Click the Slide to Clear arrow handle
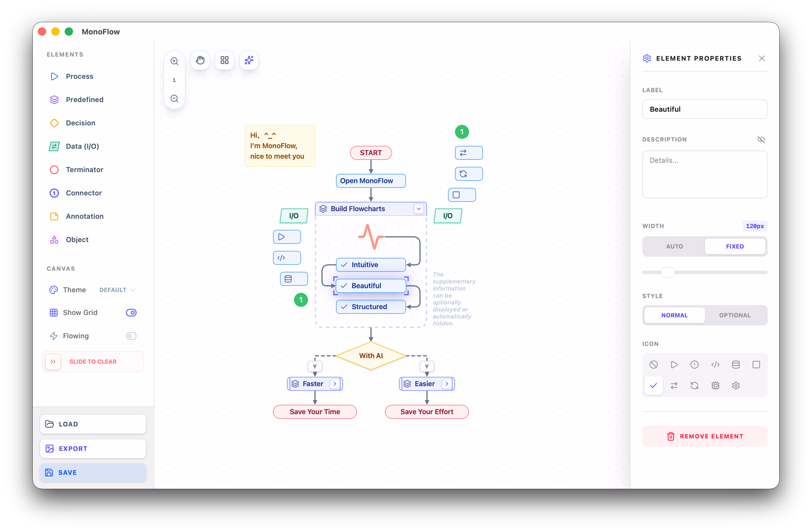Screen dimensions: 812x532 click(x=53, y=362)
